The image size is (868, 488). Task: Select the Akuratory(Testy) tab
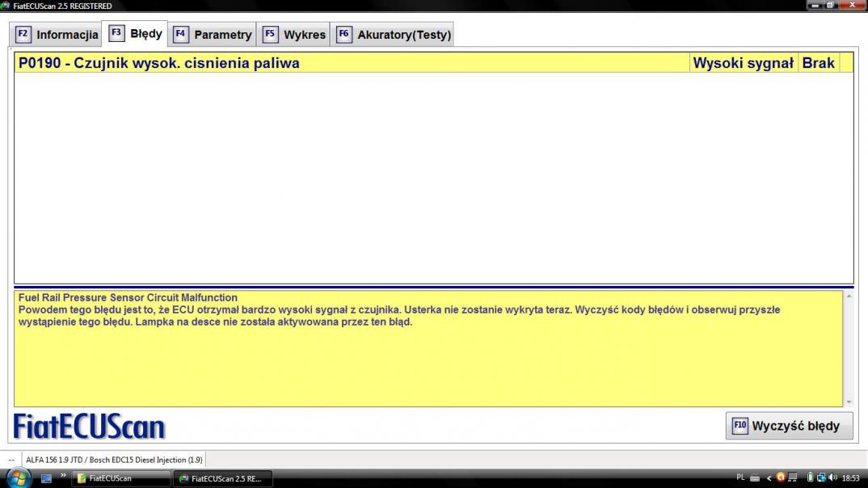(393, 34)
